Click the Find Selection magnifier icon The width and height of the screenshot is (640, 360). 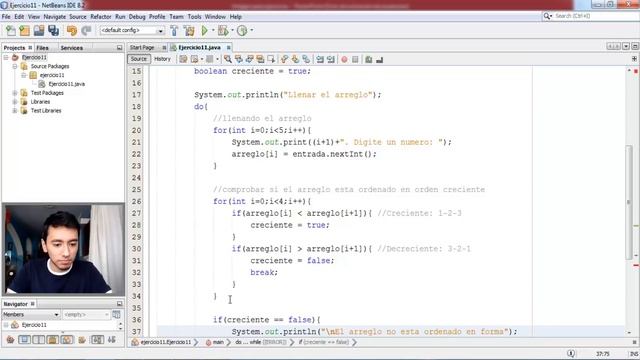(228, 60)
